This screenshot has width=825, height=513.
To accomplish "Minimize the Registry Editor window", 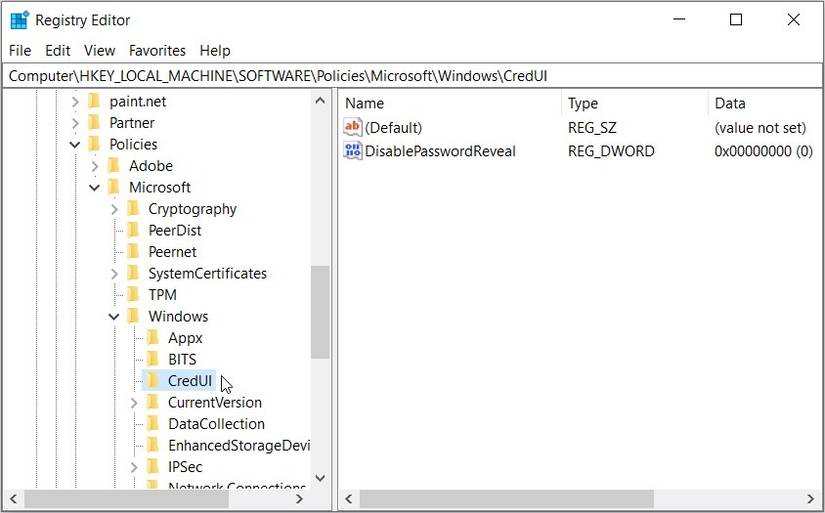I will 679,20.
